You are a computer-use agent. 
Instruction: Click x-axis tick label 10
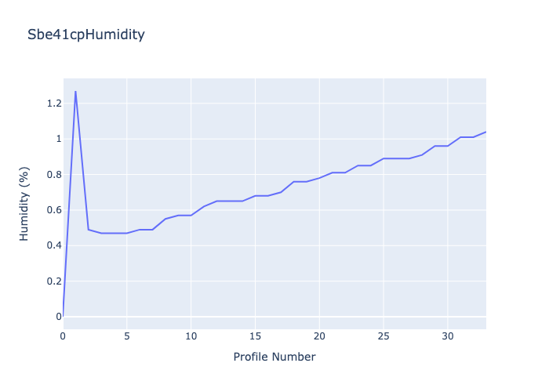[x=191, y=336]
